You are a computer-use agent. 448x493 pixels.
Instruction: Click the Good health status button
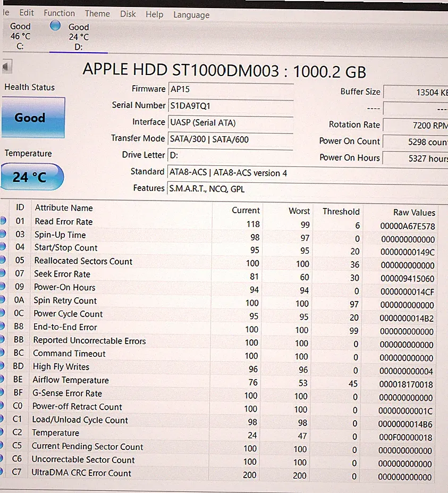click(x=33, y=118)
